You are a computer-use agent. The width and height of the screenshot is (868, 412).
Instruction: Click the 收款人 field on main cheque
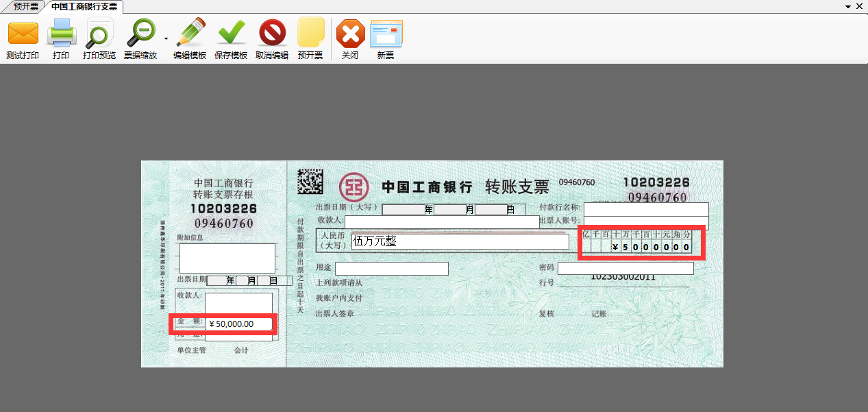click(442, 222)
